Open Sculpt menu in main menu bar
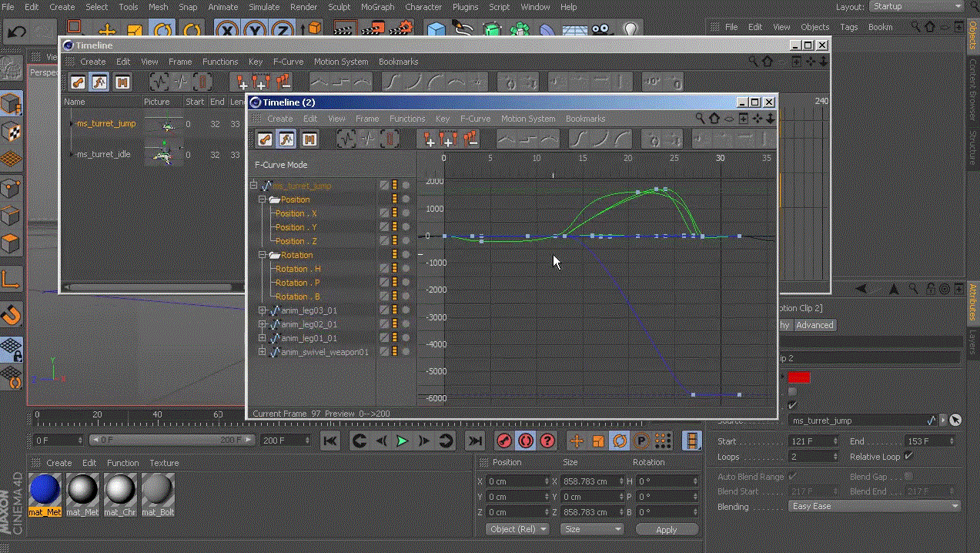The image size is (980, 553). click(339, 7)
